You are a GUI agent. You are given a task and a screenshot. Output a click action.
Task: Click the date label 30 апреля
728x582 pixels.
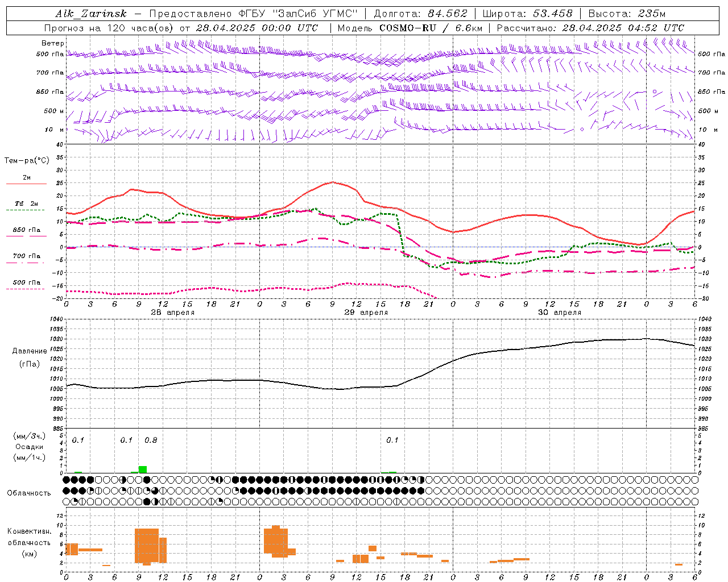click(560, 313)
